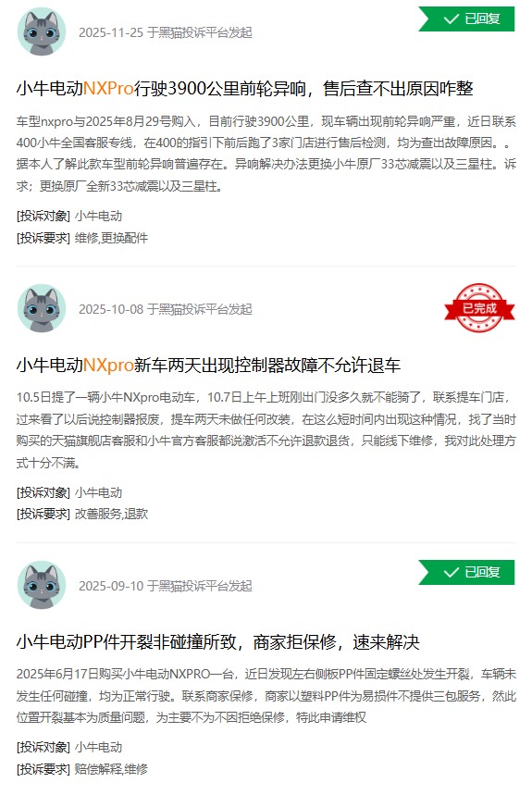Click 小牛电动 complaint target in third entry
This screenshot has height=795, width=532.
pos(98,747)
